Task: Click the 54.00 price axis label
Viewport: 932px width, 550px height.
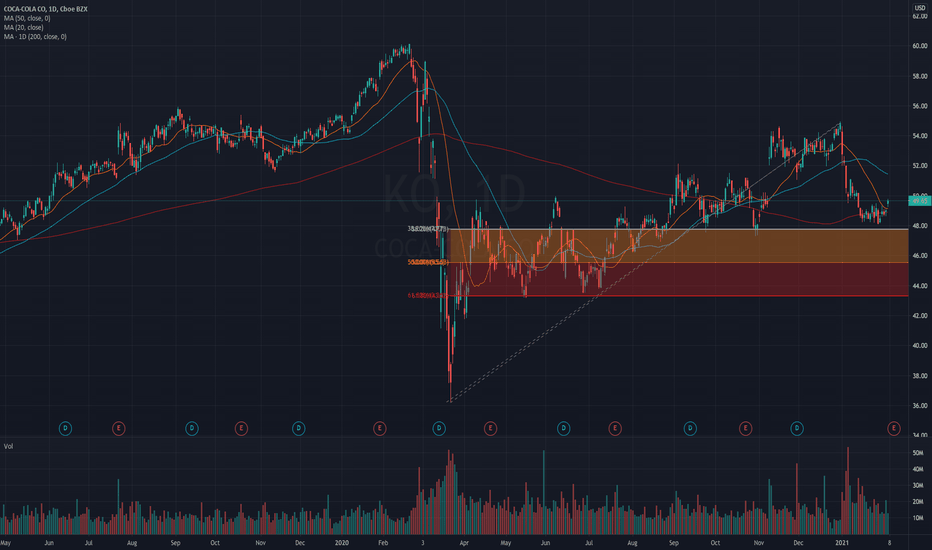Action: click(x=920, y=136)
